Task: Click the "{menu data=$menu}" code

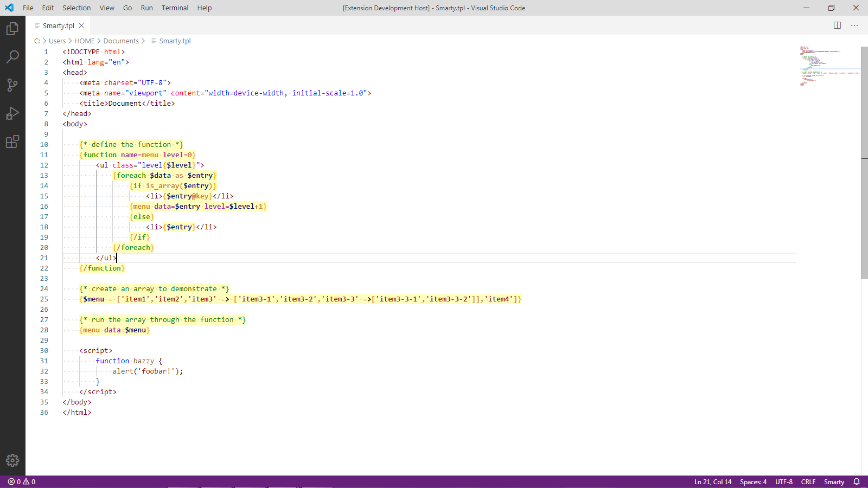Action: pyautogui.click(x=114, y=330)
